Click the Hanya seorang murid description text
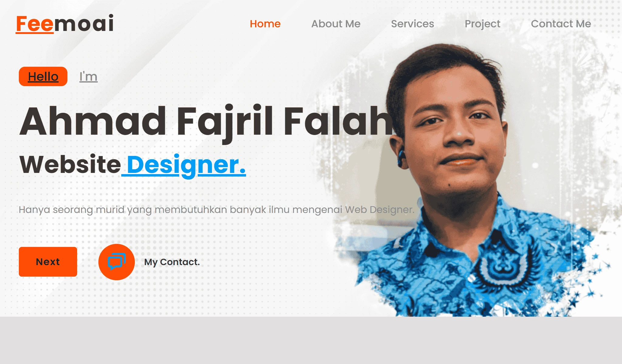Image resolution: width=622 pixels, height=364 pixels. pyautogui.click(x=217, y=210)
